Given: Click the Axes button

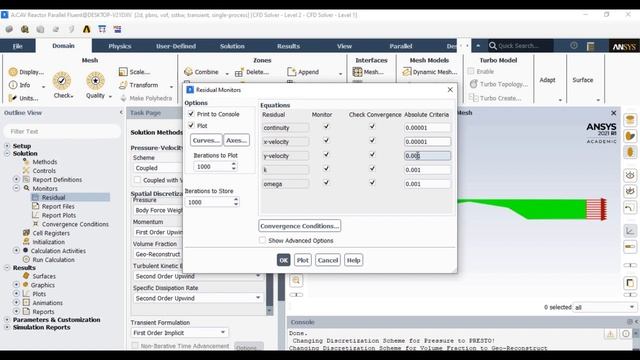Looking at the screenshot, I should (236, 140).
